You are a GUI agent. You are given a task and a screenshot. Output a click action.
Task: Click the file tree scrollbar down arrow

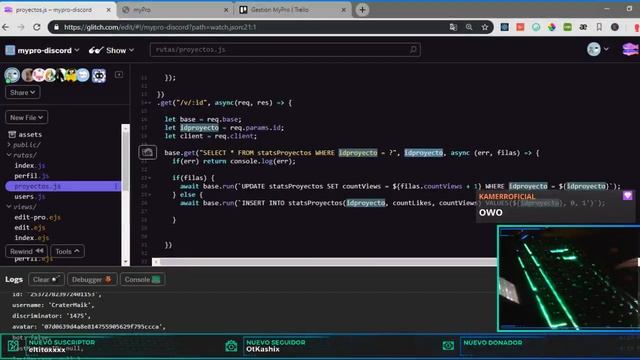(x=125, y=262)
